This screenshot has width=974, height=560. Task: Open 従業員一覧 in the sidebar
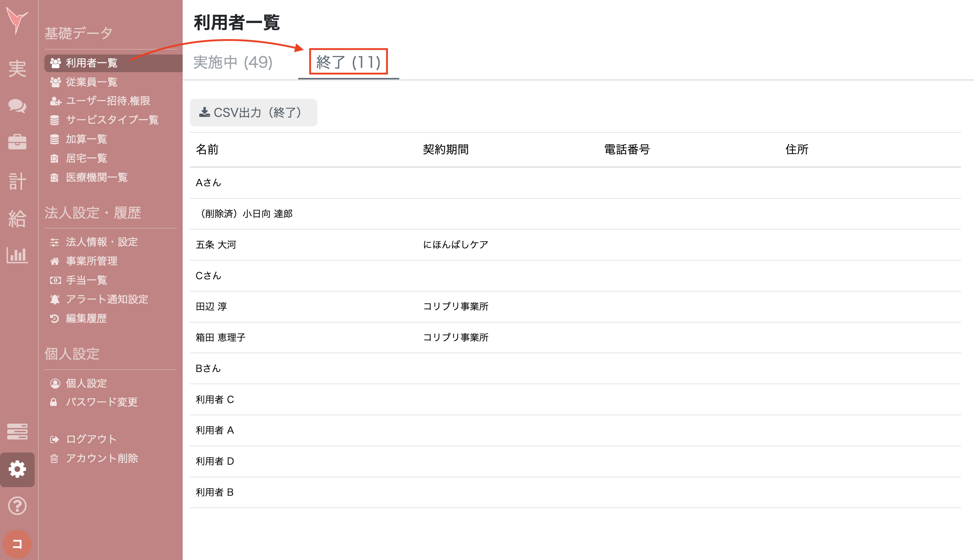coord(91,82)
